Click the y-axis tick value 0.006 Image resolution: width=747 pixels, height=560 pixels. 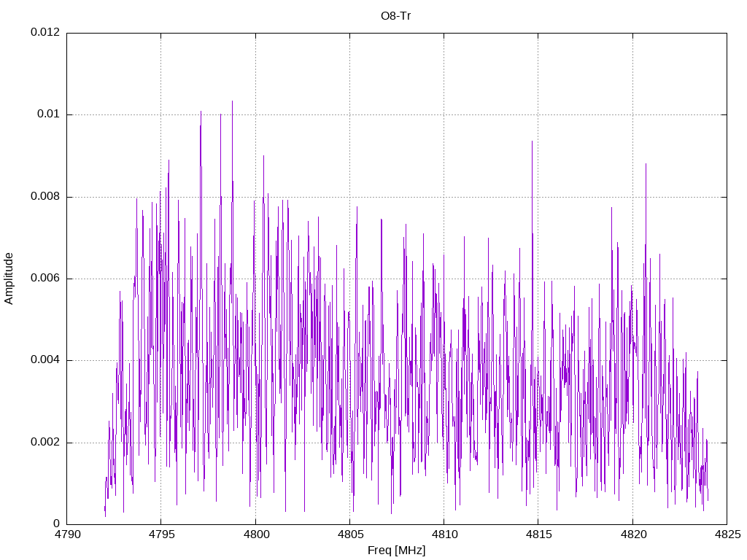click(45, 278)
